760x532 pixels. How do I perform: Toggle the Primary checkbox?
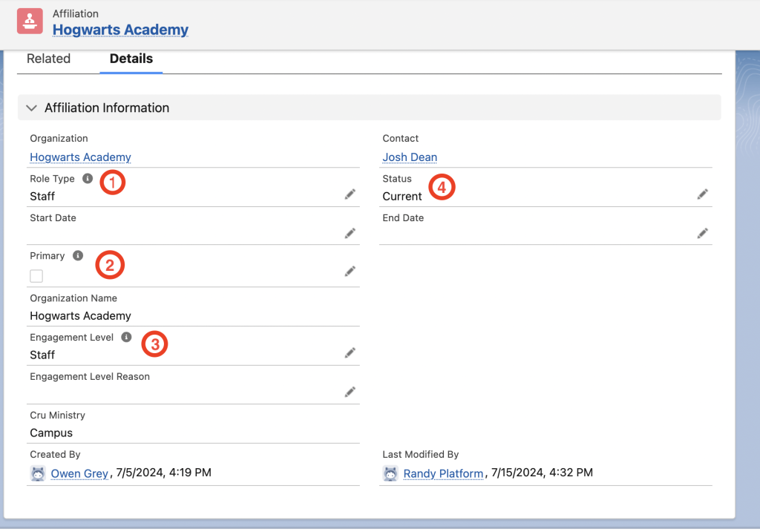pyautogui.click(x=36, y=276)
